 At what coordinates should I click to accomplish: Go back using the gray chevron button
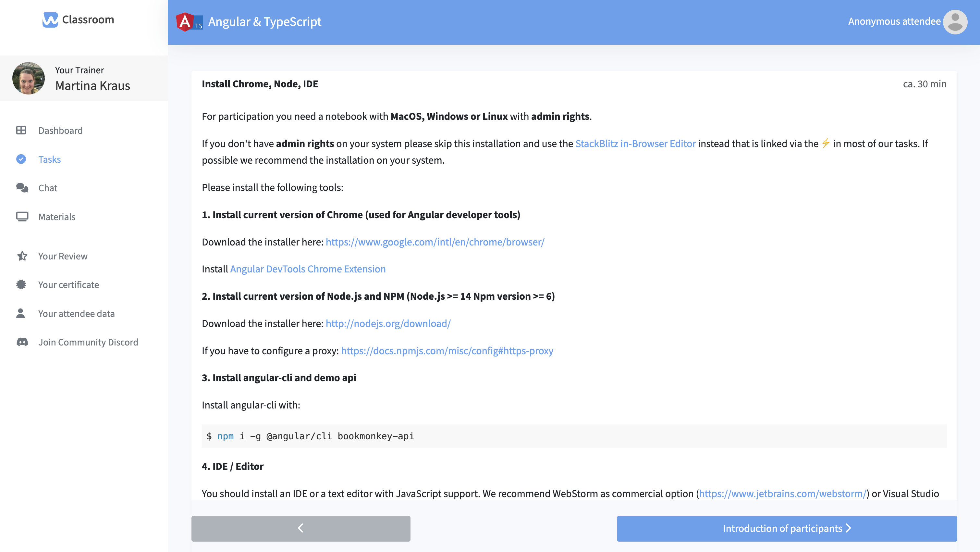300,528
